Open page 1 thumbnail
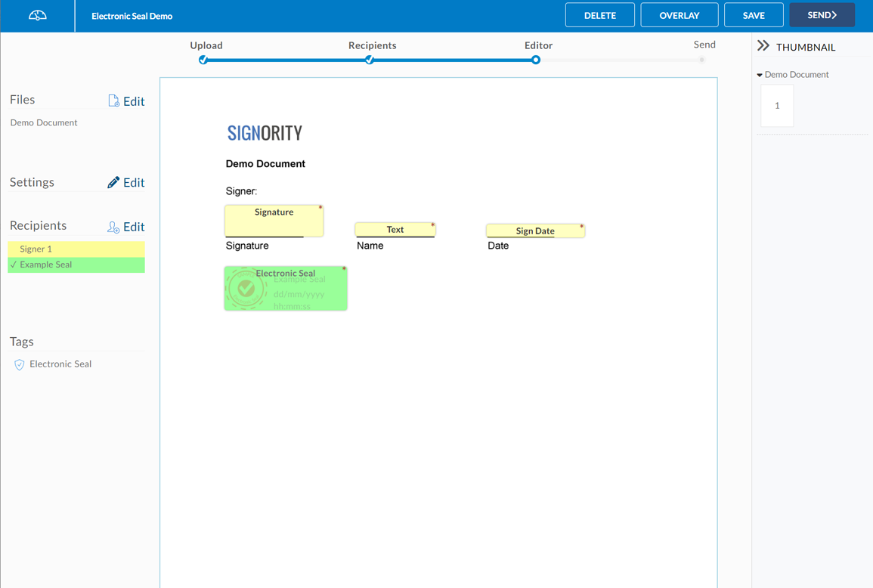This screenshot has width=873, height=588. [777, 106]
